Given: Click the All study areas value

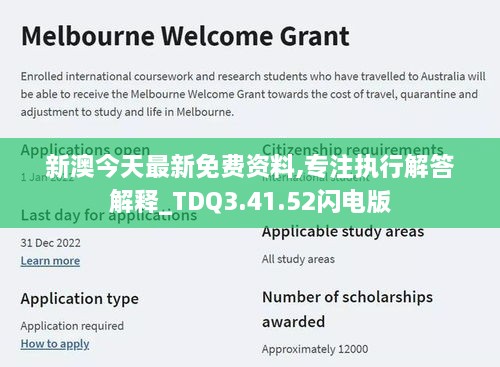Looking at the screenshot, I should 298,259.
